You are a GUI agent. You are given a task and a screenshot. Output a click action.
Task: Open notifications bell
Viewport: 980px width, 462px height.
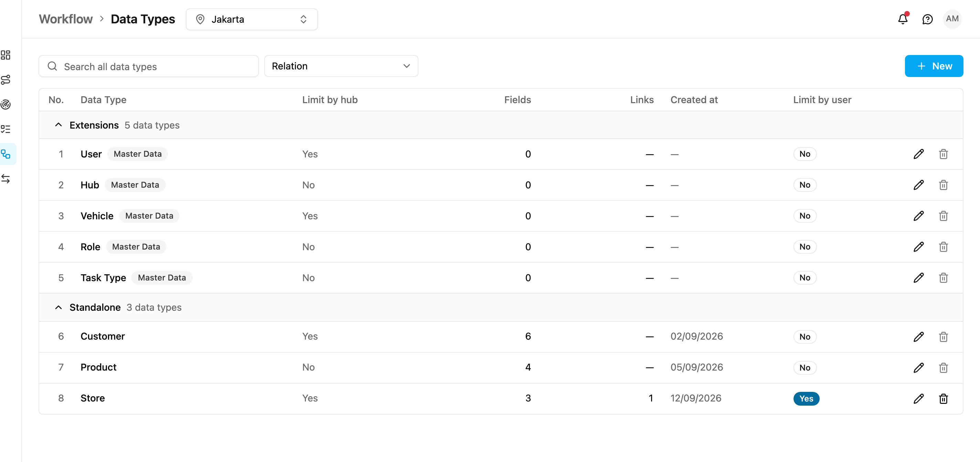pos(903,19)
